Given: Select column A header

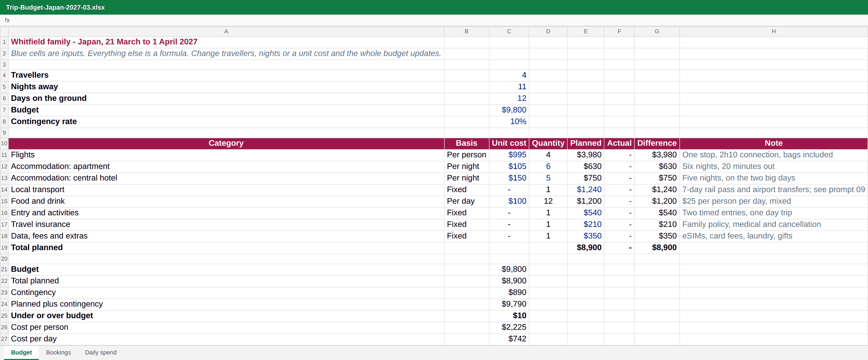Looking at the screenshot, I should 226,31.
